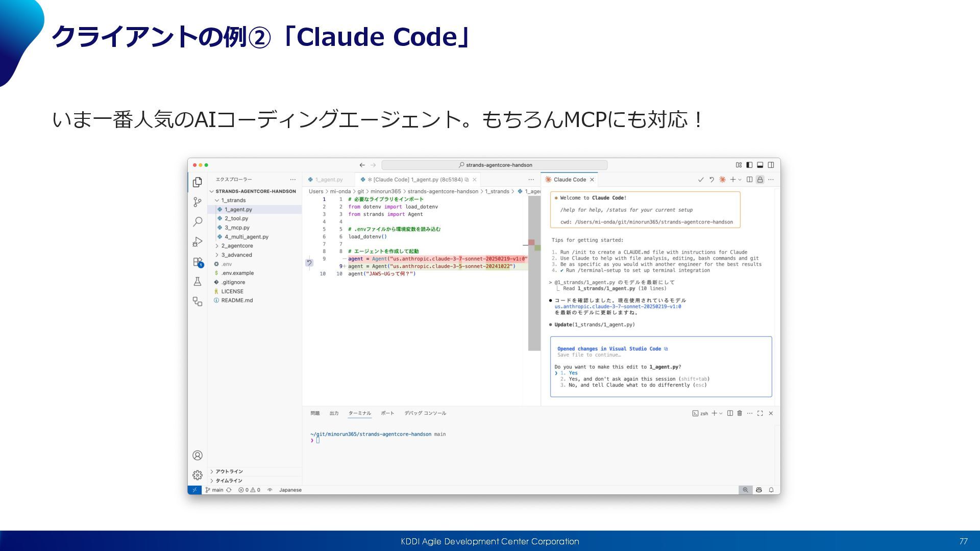980x551 pixels.
Task: Accept the proposed change with checkmark icon
Action: coord(701,180)
